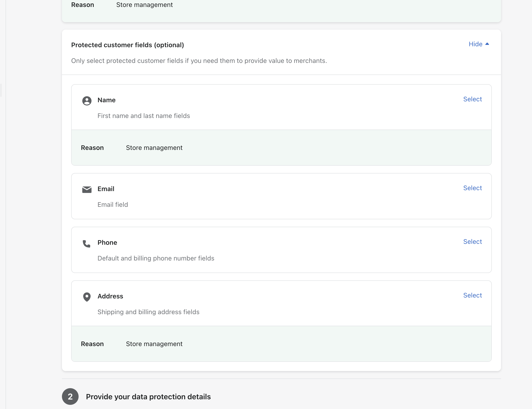
Task: Click 'Only select protected customer fields' description
Action: [199, 61]
